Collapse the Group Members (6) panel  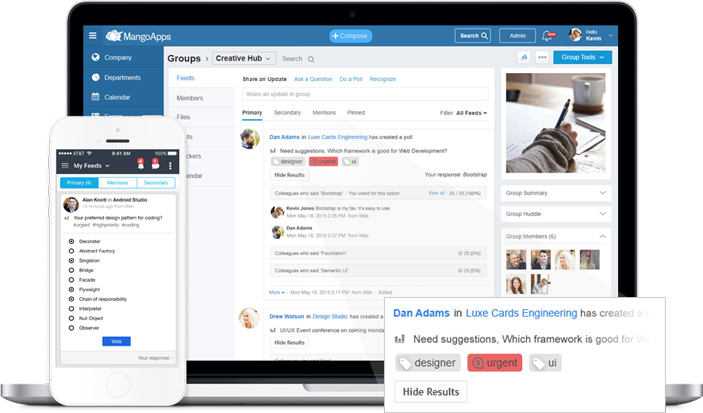[x=603, y=236]
